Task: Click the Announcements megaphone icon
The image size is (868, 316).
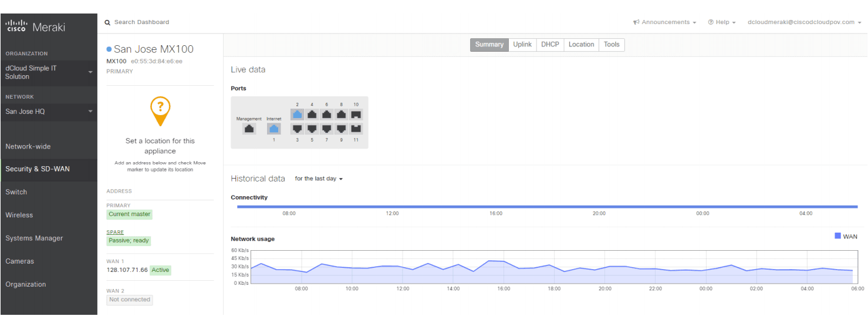Action: coord(636,22)
